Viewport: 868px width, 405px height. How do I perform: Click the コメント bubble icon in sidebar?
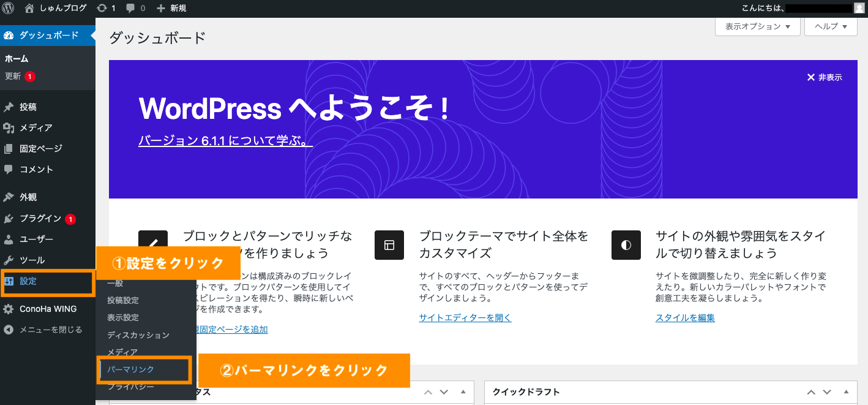[x=9, y=170]
